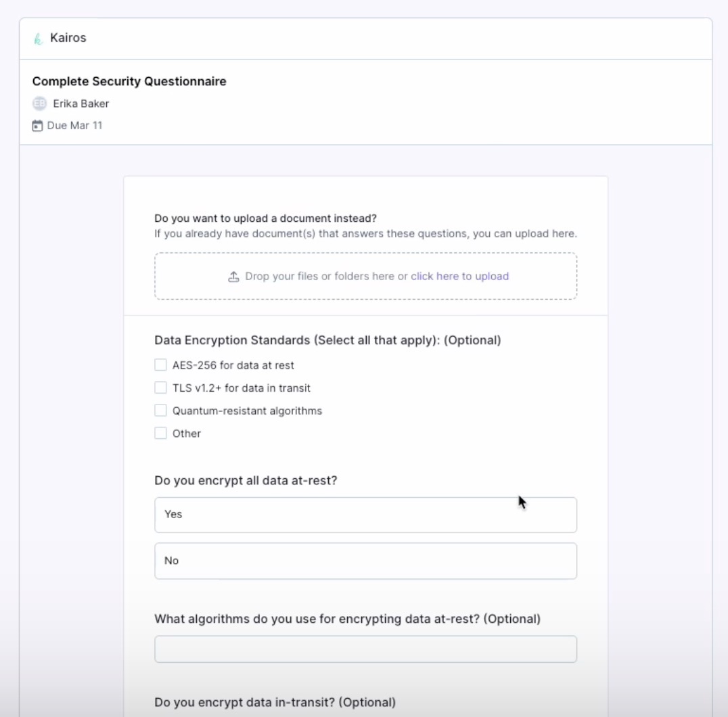Click the Due Mar 11 date label

(74, 125)
